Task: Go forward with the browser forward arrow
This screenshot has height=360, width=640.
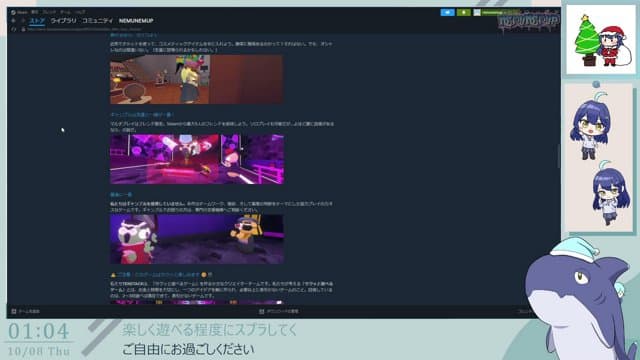Action: [23, 20]
